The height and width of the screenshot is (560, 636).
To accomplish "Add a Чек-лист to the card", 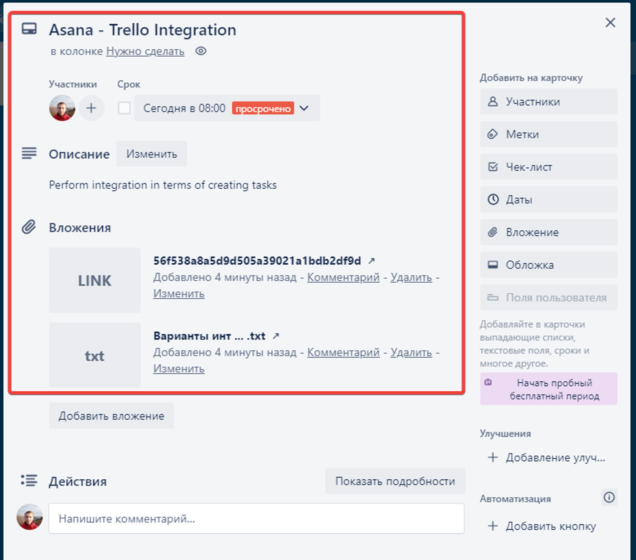I will [x=547, y=167].
